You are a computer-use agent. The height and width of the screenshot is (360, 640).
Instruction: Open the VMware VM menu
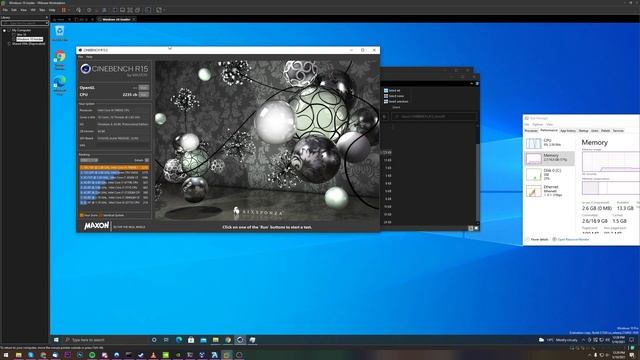click(x=33, y=10)
